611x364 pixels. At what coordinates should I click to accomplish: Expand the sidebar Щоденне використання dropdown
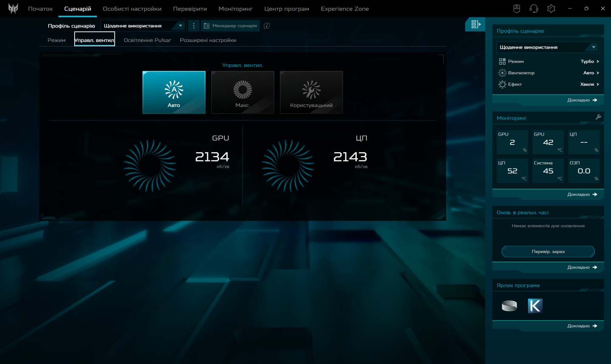pyautogui.click(x=548, y=47)
